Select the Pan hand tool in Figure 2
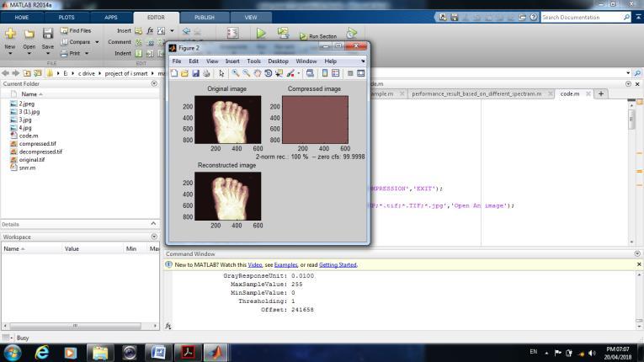The width and height of the screenshot is (644, 362). [258, 73]
